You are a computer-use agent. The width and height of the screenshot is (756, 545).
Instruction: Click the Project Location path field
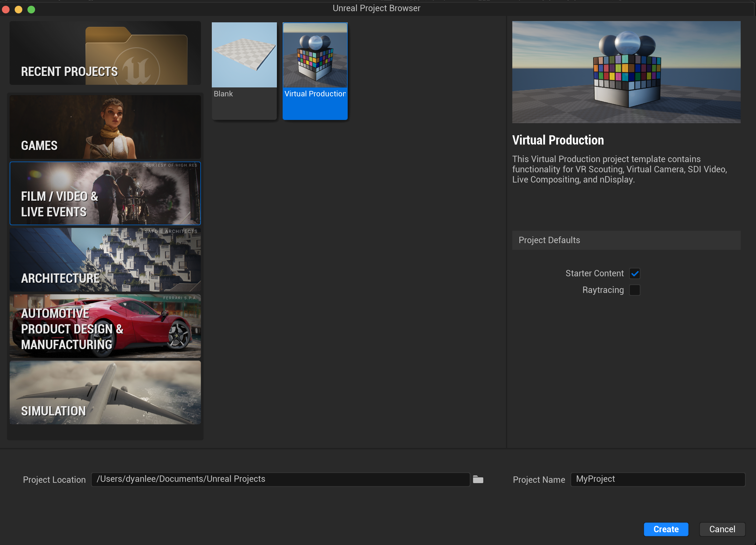click(x=280, y=479)
